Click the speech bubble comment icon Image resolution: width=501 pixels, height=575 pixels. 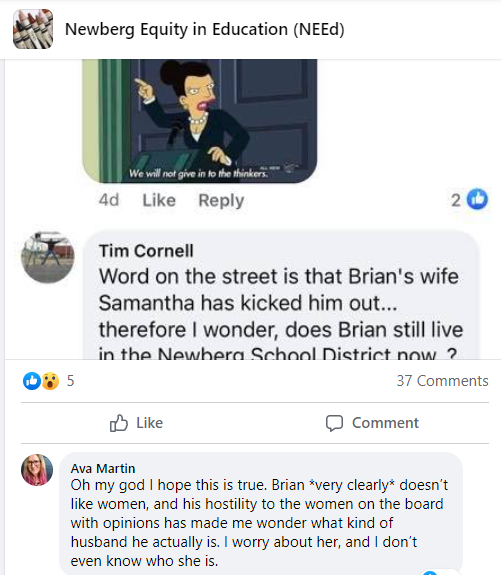point(334,423)
